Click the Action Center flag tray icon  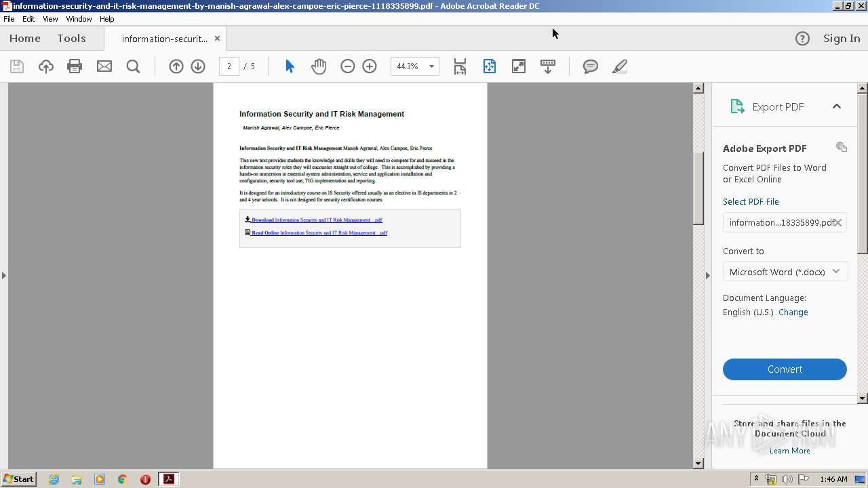coord(804,479)
